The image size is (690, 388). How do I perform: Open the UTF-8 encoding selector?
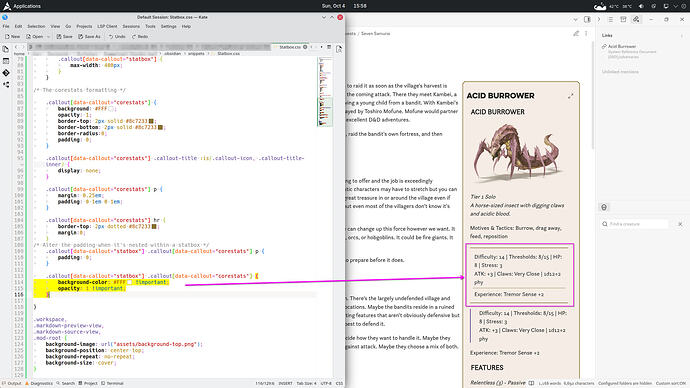326,384
